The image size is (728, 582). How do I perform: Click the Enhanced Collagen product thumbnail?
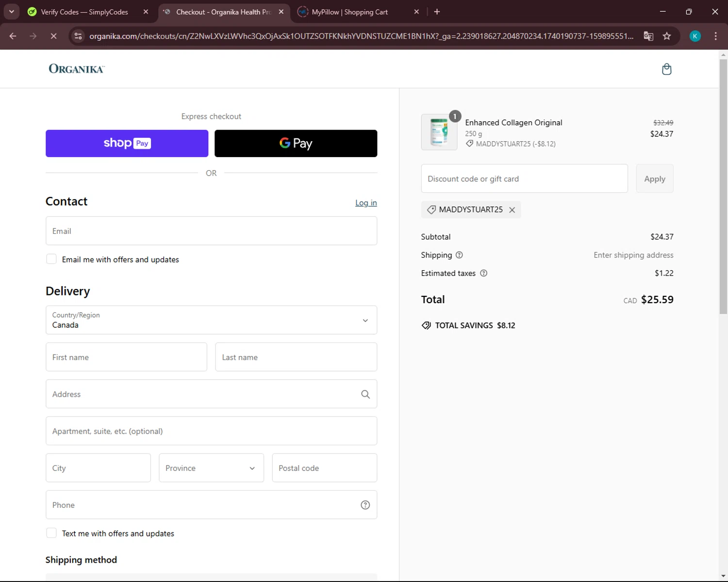439,132
